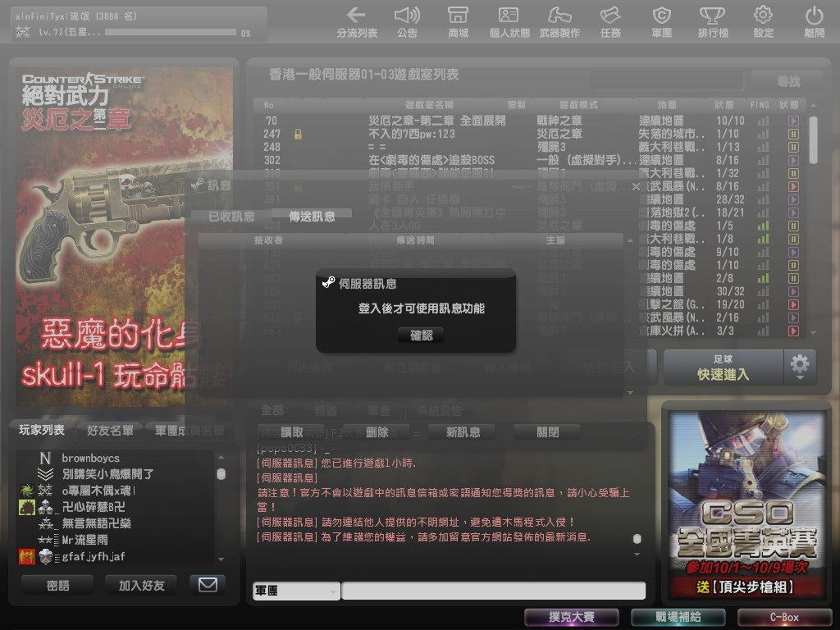This screenshot has width=840, height=630.
Task: Switch to the 已收訊息 tab
Action: pyautogui.click(x=231, y=217)
